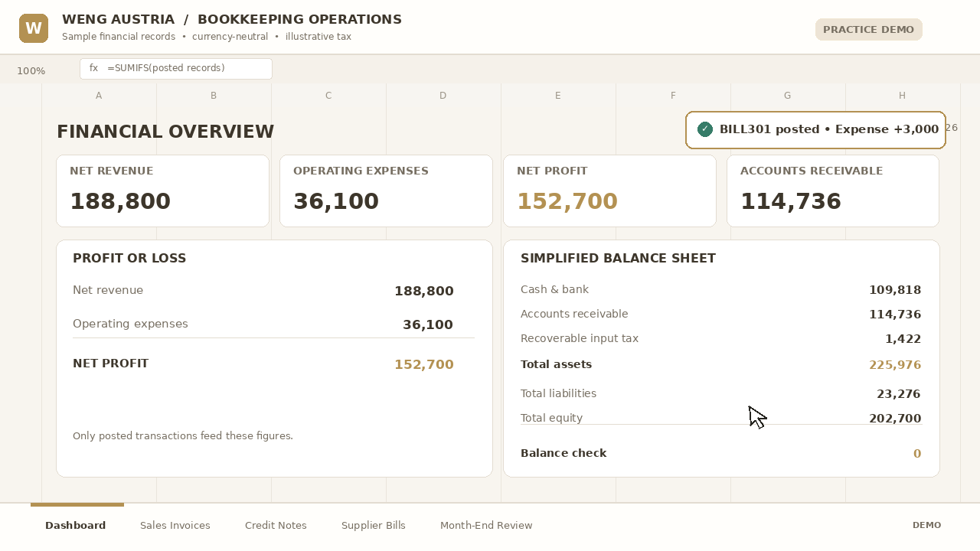Click the FINANCIAL OVERVIEW heading

(165, 132)
